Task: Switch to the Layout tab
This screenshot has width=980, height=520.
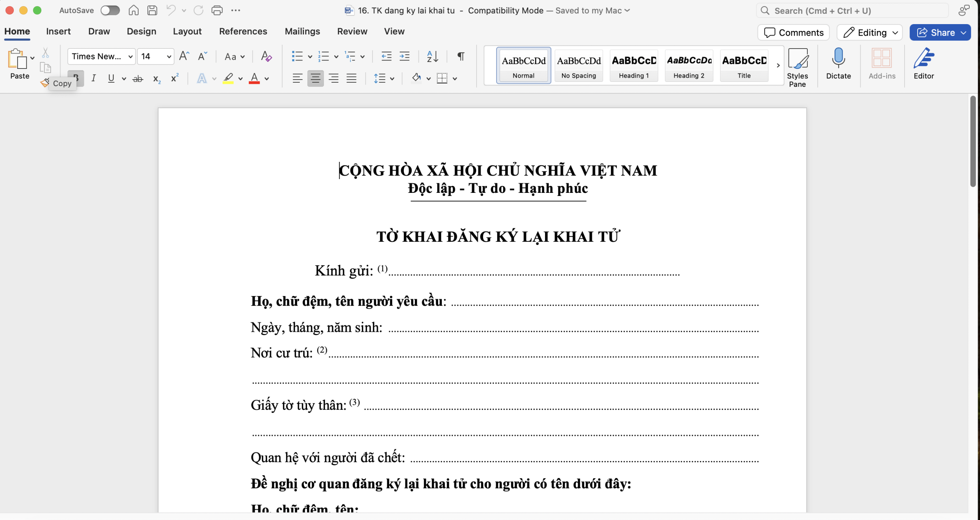Action: 187,31
